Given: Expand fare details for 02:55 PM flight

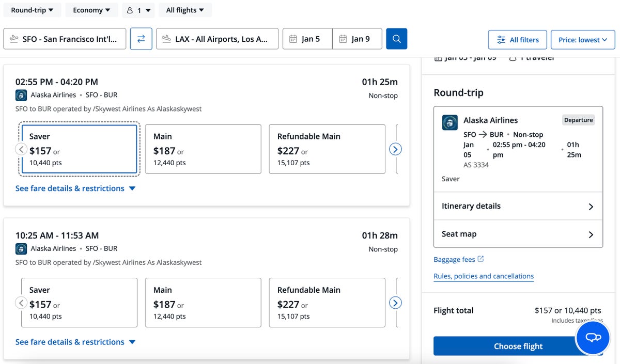Looking at the screenshot, I should (75, 188).
